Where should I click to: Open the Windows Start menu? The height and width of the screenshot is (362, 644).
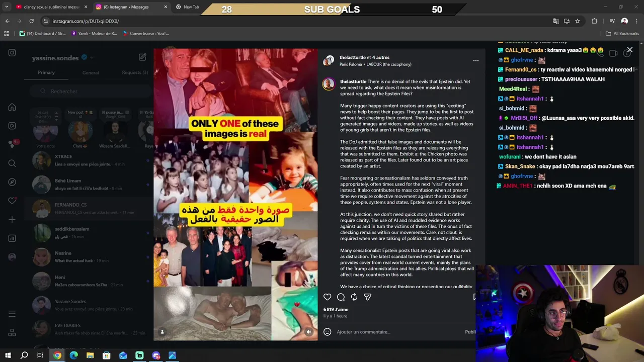(8, 355)
